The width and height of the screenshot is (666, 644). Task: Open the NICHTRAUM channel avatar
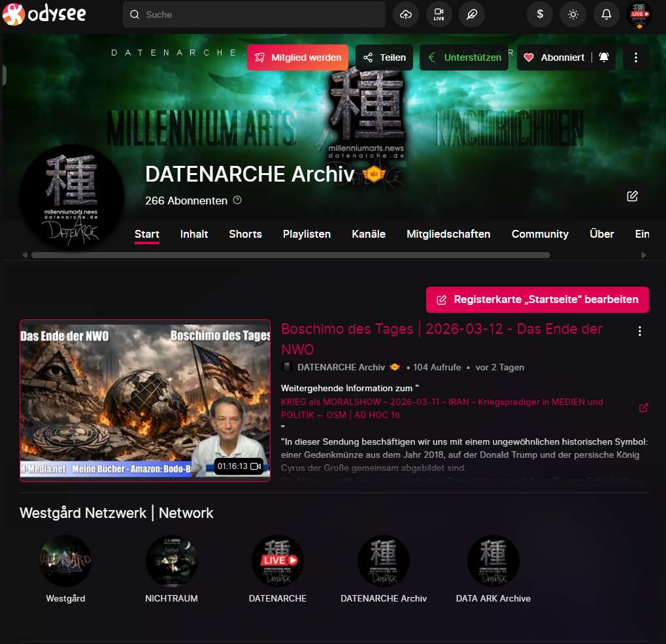pos(172,561)
